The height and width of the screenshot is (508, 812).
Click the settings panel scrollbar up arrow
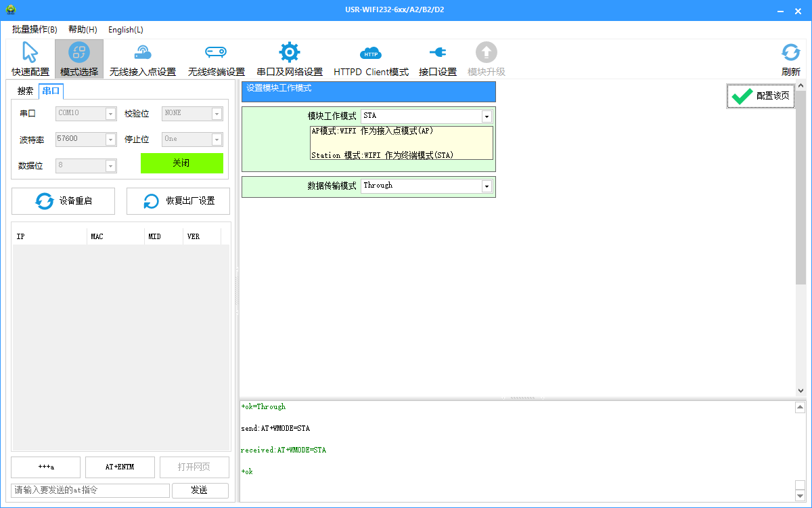click(801, 85)
